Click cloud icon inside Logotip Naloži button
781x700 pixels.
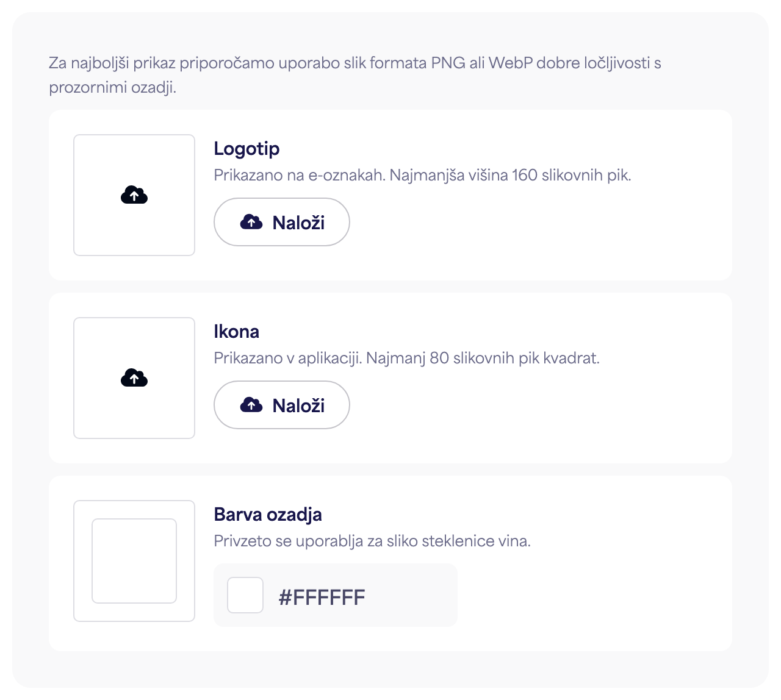tap(251, 222)
